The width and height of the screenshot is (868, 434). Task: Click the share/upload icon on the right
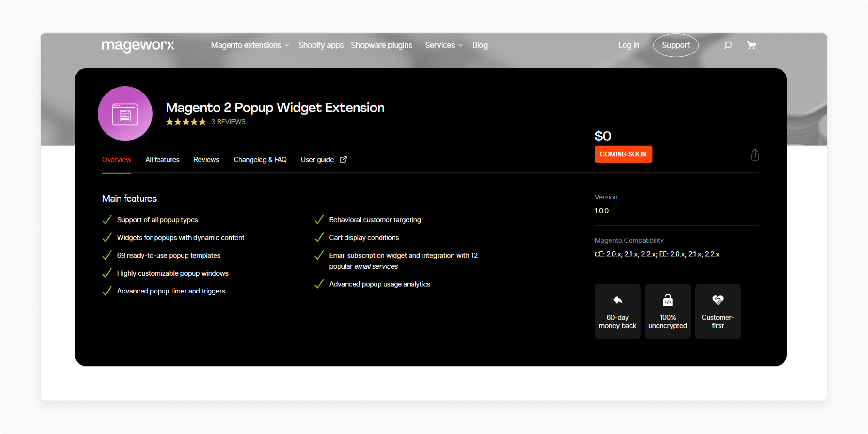pyautogui.click(x=754, y=154)
